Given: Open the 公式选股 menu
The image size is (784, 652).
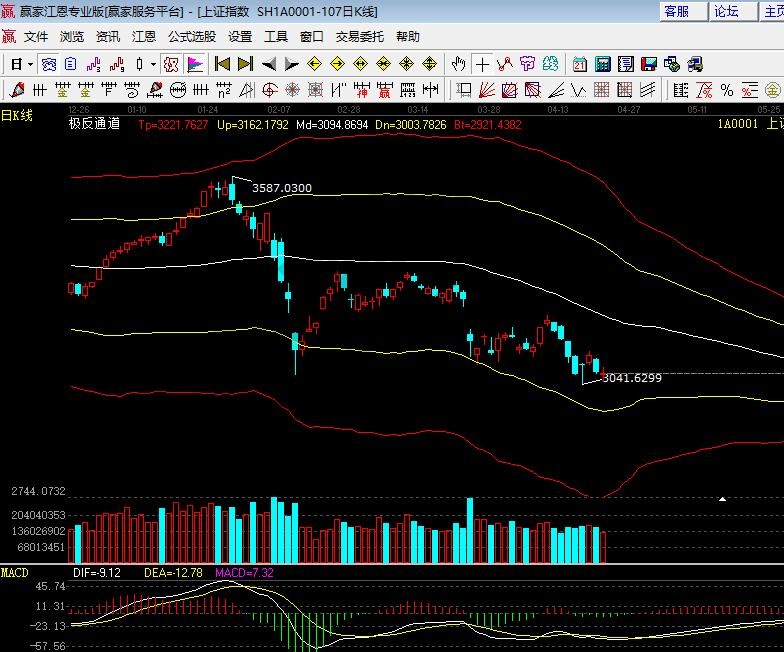Looking at the screenshot, I should [x=191, y=37].
